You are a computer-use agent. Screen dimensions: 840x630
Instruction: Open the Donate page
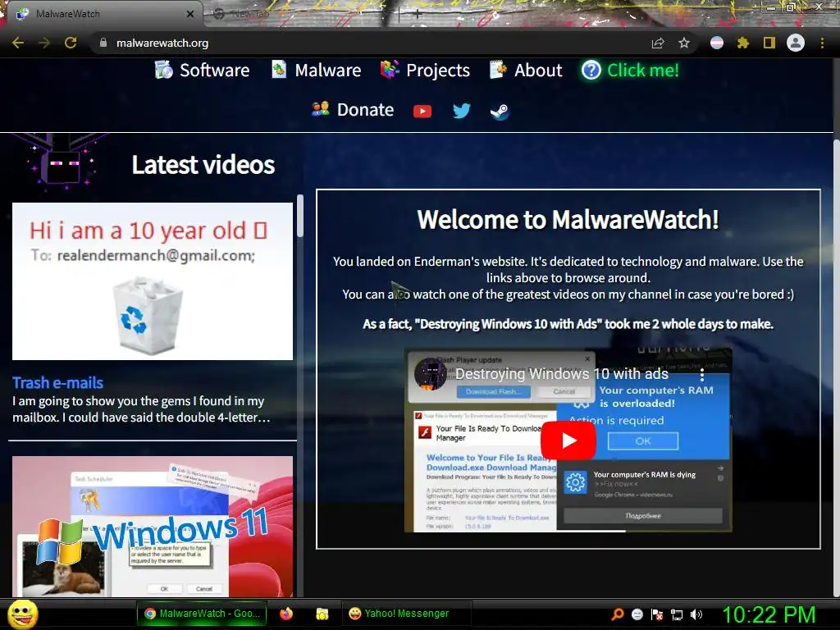(353, 110)
